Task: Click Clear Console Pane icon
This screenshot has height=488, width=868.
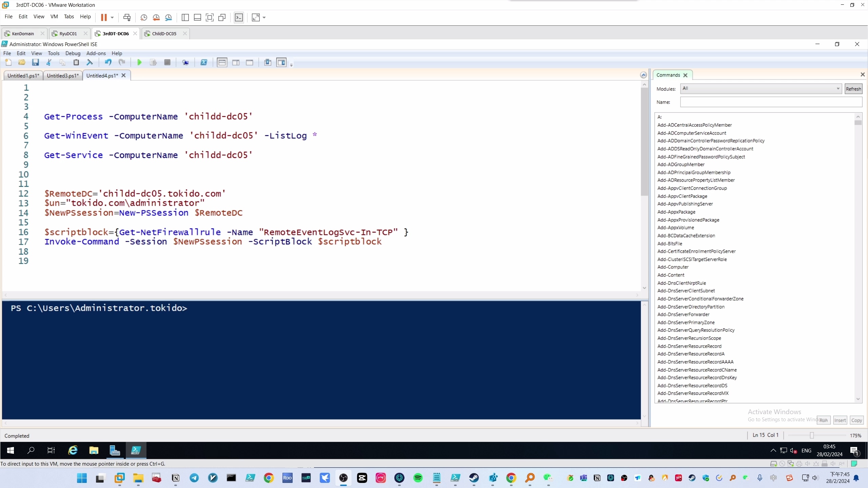Action: pyautogui.click(x=90, y=62)
